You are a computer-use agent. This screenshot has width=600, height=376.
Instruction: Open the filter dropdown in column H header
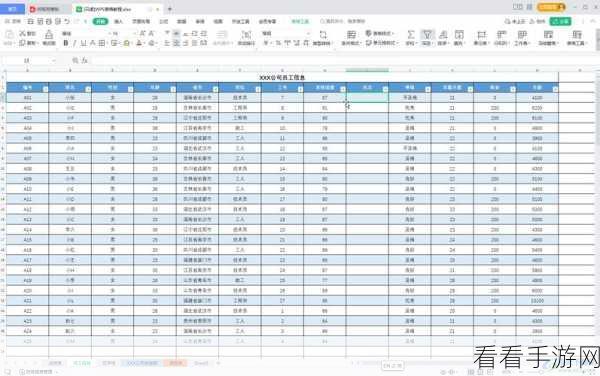point(343,89)
